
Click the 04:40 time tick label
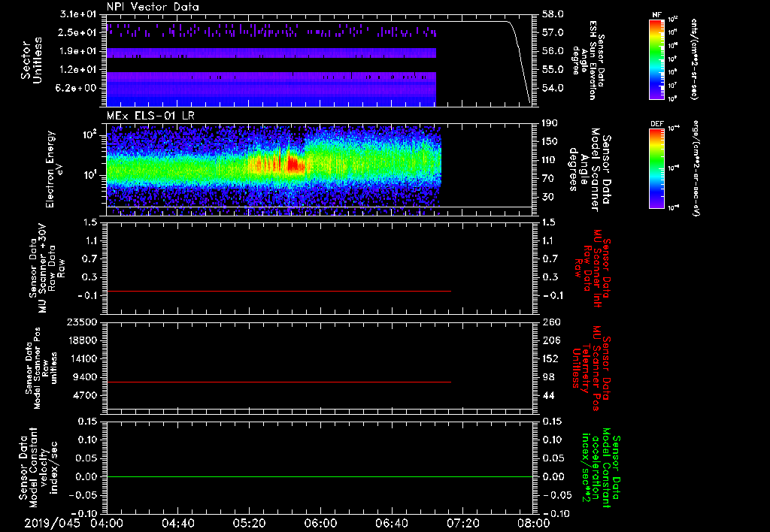(x=177, y=523)
